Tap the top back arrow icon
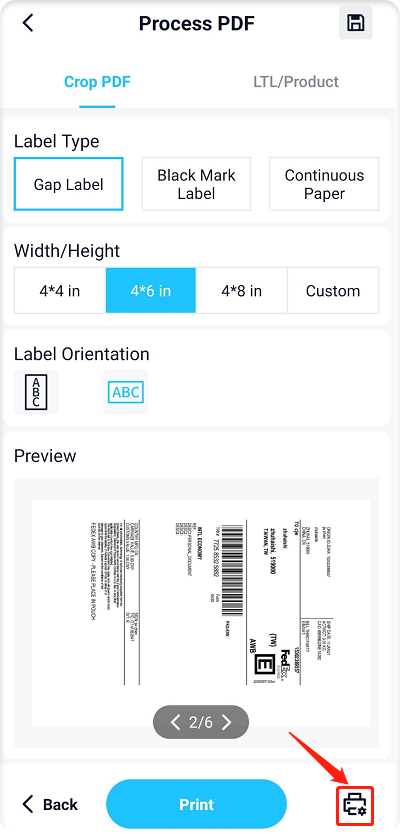 coord(28,23)
